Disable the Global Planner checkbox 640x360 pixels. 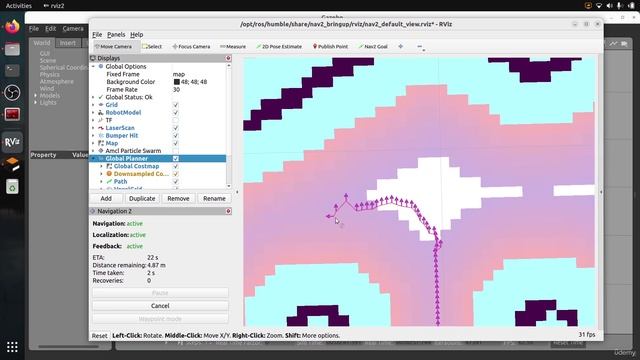pos(176,158)
